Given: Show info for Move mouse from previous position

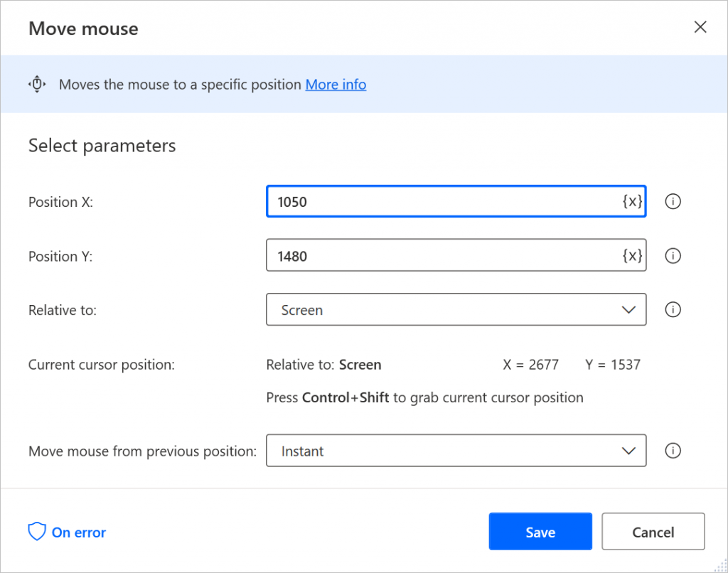Looking at the screenshot, I should pyautogui.click(x=673, y=451).
